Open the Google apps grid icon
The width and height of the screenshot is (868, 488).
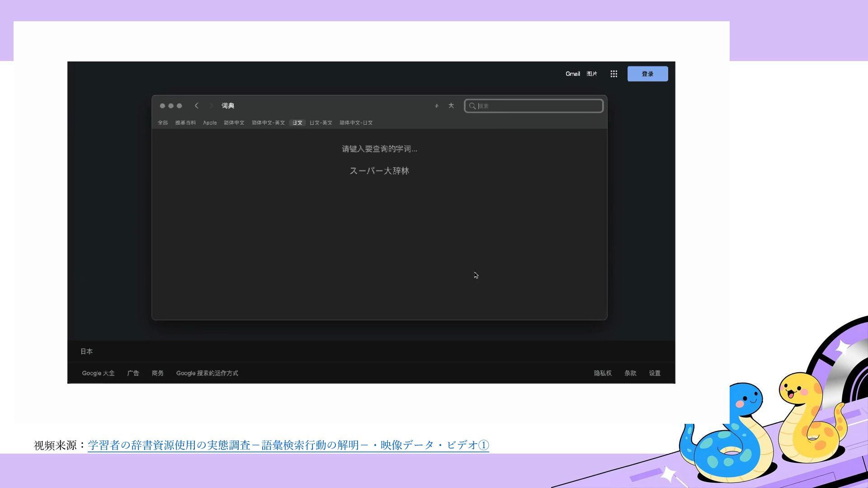coord(613,74)
